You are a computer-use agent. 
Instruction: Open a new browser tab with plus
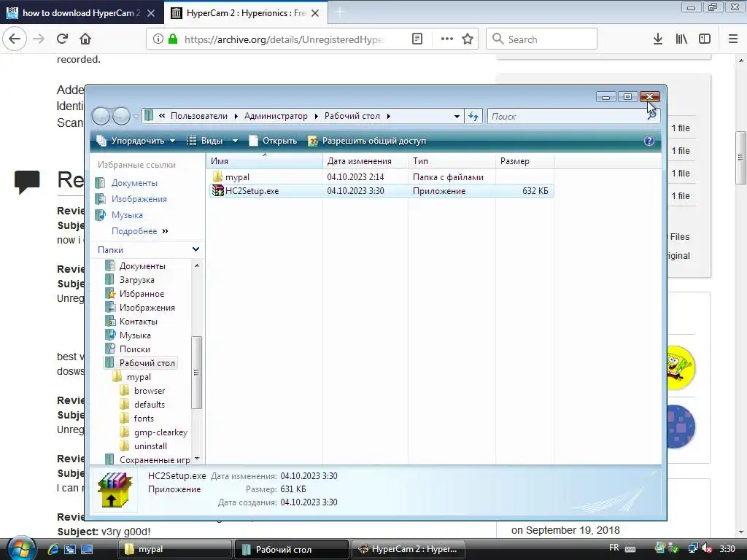(x=340, y=13)
